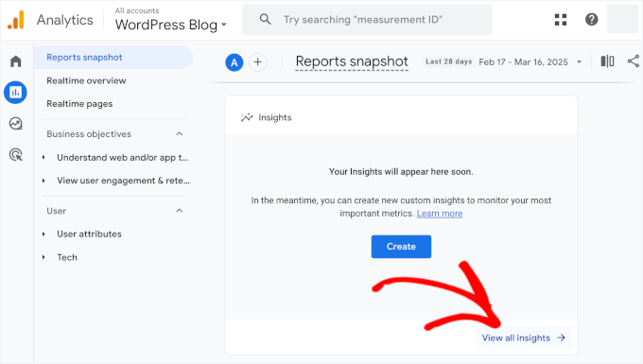643x364 pixels.
Task: Open the Help question mark icon
Action: tap(591, 19)
